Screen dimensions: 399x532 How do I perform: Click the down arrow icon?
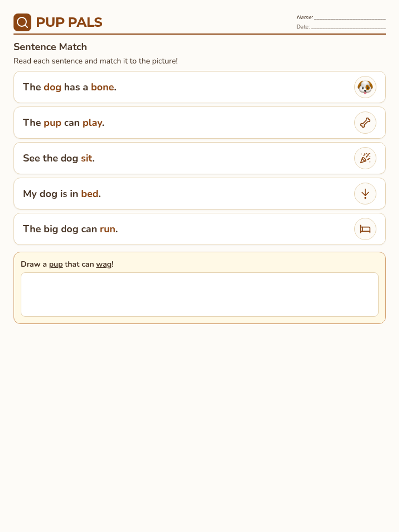tap(365, 194)
